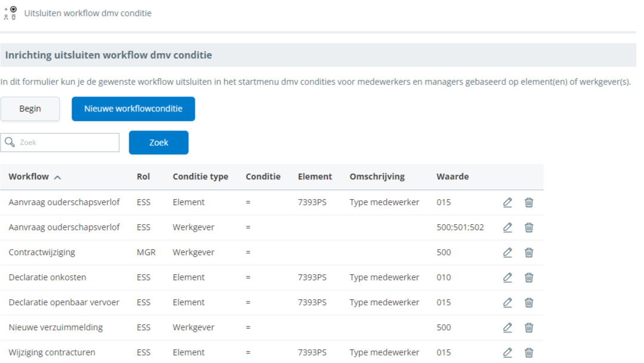Edit the Declaratie openbaar vervoer row
The image size is (644, 363).
coord(507,302)
